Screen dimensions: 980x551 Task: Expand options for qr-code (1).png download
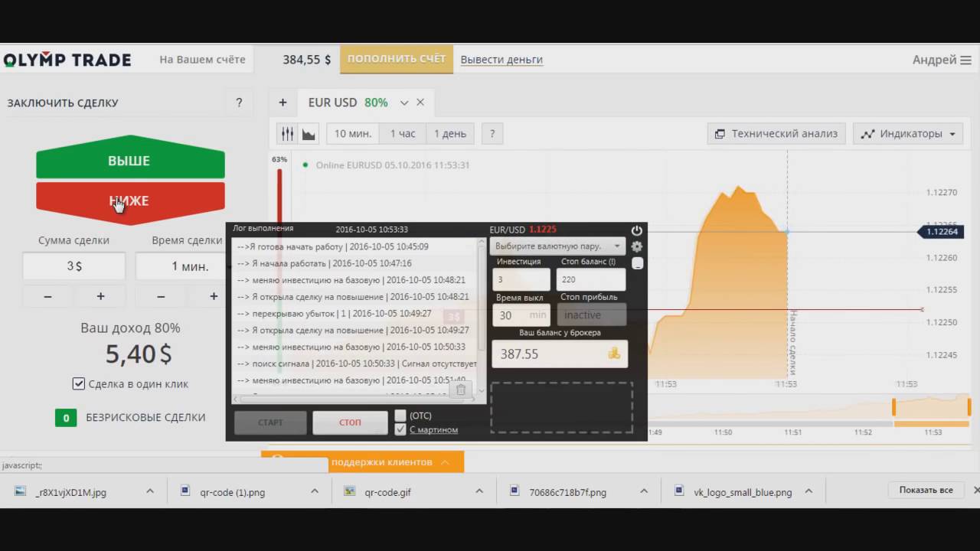pyautogui.click(x=315, y=491)
